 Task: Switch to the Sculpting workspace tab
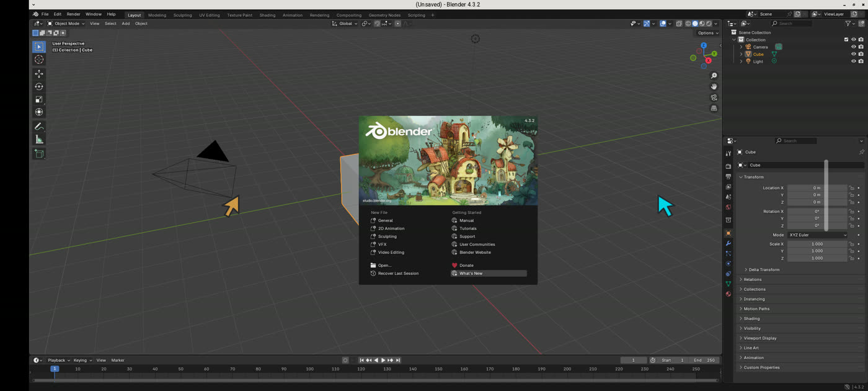(182, 15)
